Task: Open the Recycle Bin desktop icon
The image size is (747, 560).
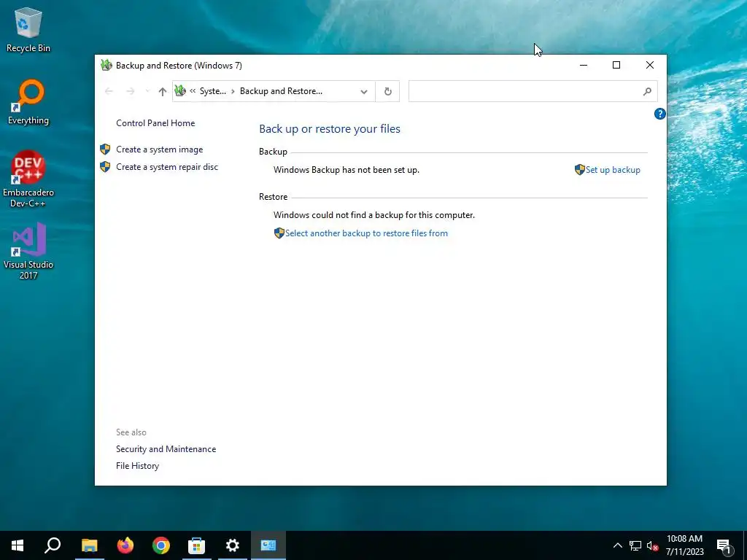Action: point(28,29)
